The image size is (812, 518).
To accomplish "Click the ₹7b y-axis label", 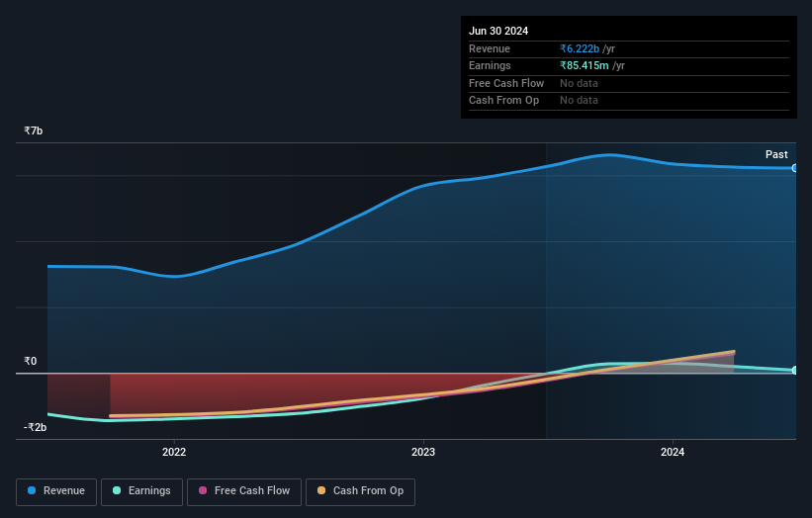I will click(x=34, y=130).
